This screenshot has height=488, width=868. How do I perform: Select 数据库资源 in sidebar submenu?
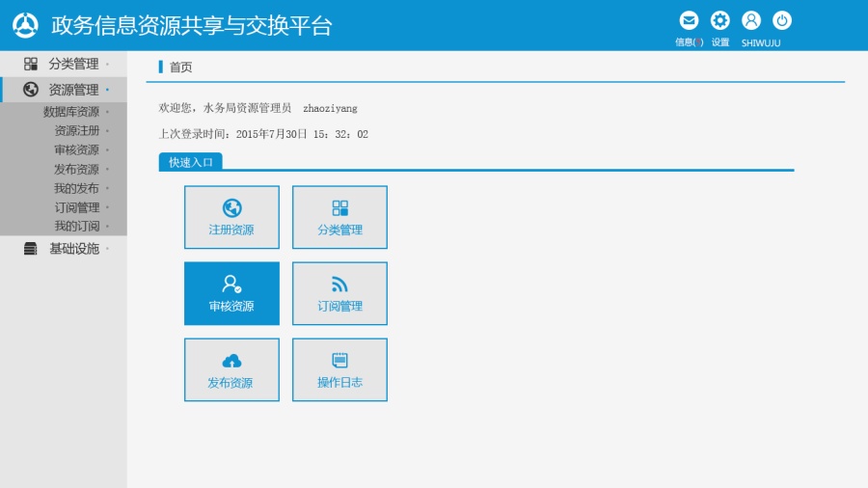click(71, 112)
